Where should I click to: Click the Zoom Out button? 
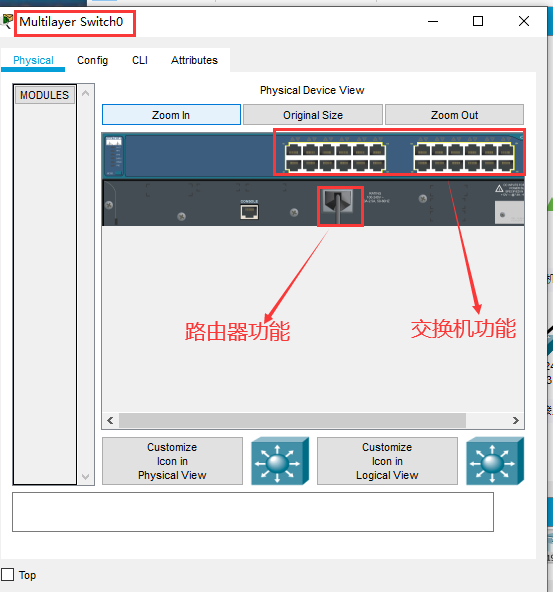click(x=454, y=115)
